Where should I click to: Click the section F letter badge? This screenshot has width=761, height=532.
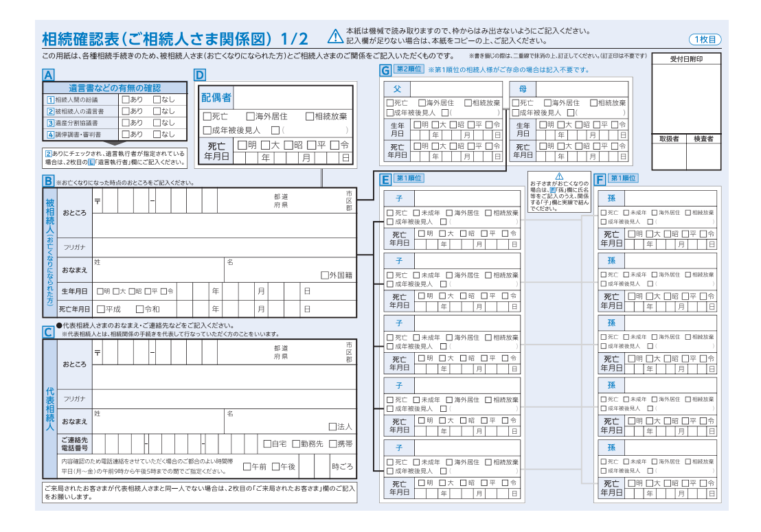click(x=600, y=180)
